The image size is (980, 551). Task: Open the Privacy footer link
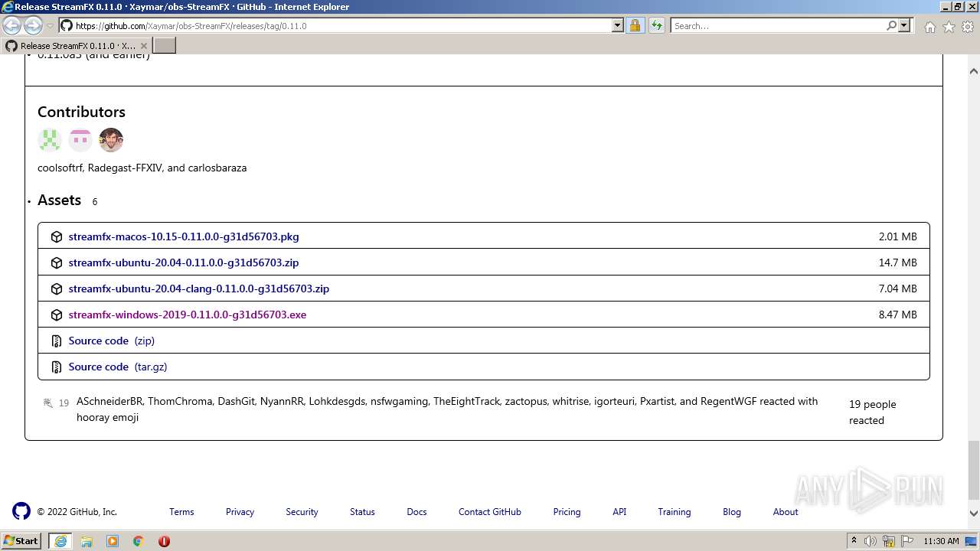pyautogui.click(x=240, y=512)
